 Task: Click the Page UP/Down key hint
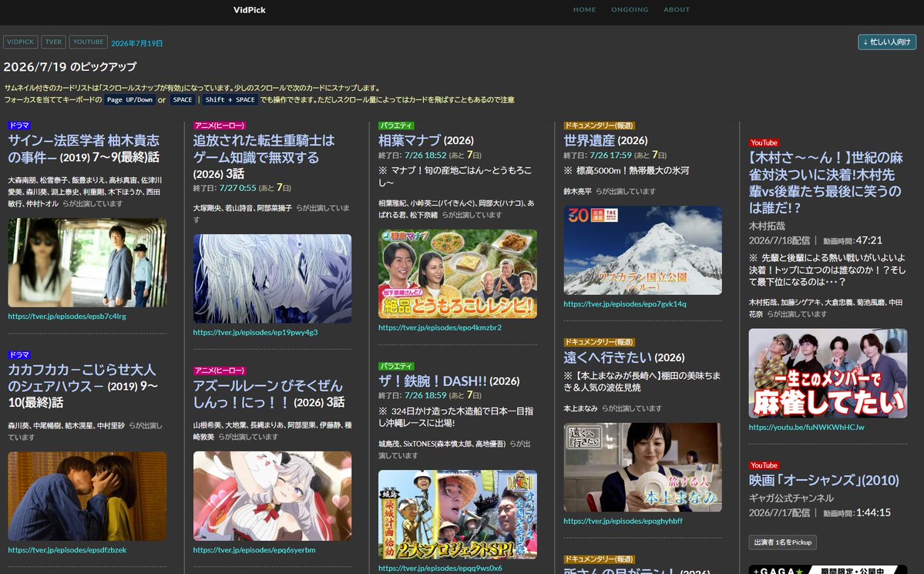(130, 99)
